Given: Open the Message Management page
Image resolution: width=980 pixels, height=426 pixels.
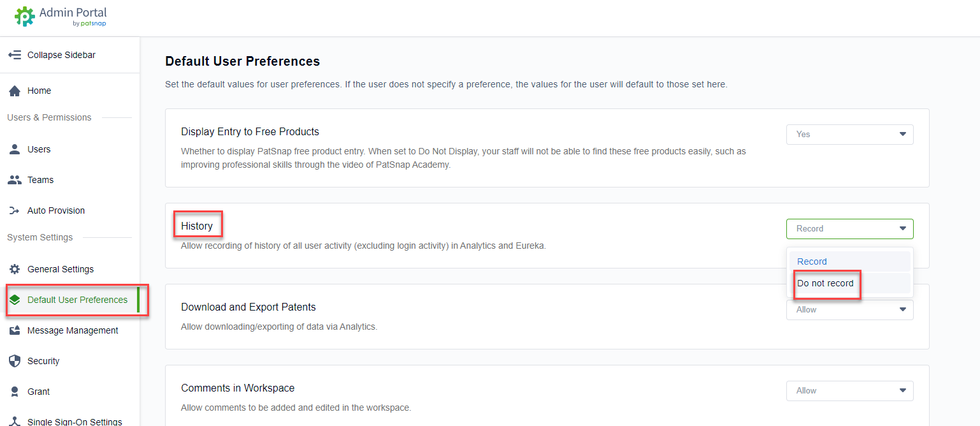Looking at the screenshot, I should click(73, 330).
